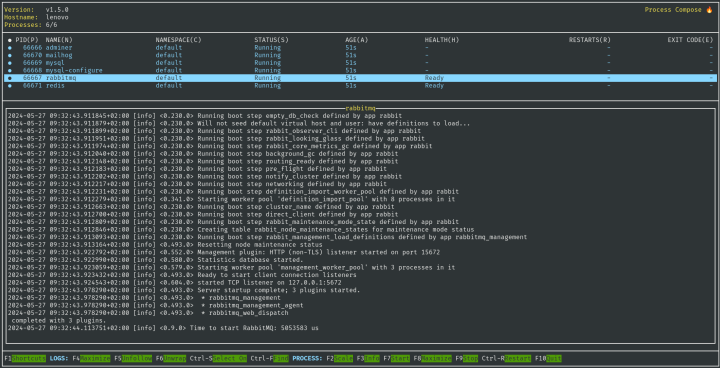Image resolution: width=720 pixels, height=368 pixels.
Task: Click the 'empty_db_check' boot step log line
Action: coord(205,116)
